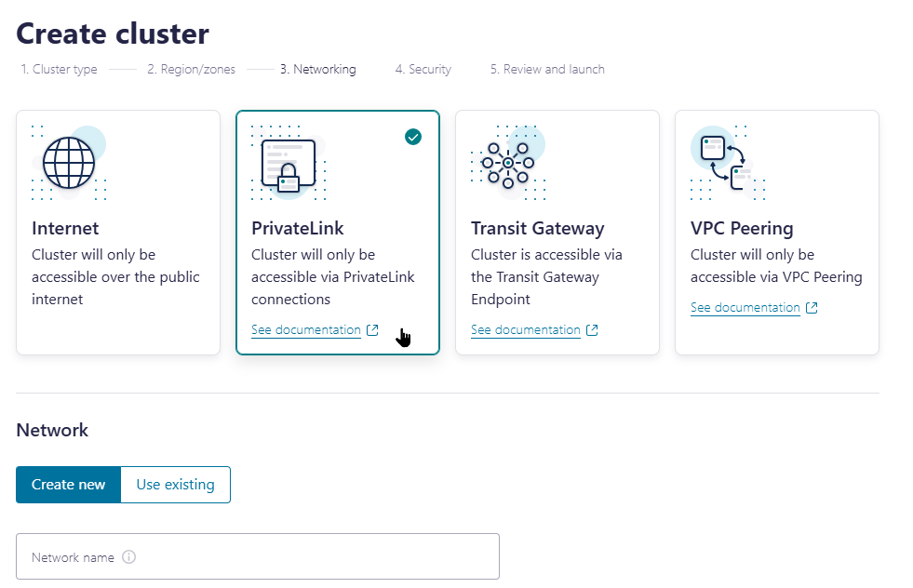This screenshot has height=588, width=913.
Task: Focus the Network name input field
Action: (x=258, y=556)
